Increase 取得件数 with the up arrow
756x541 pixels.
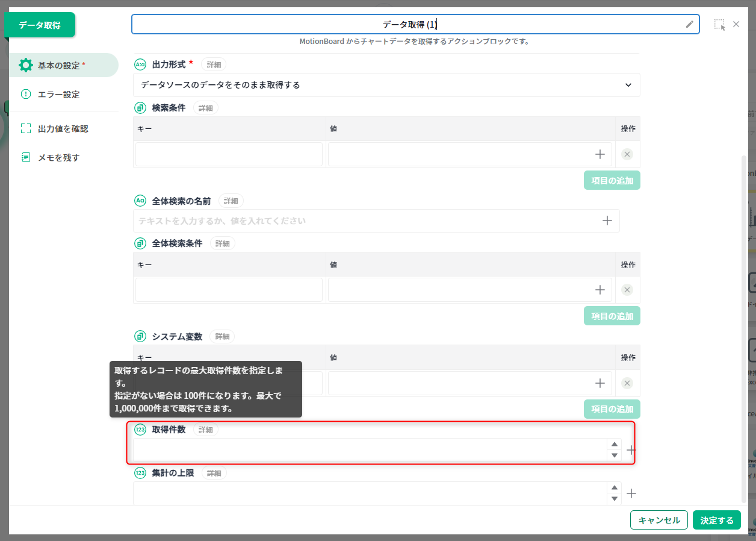point(615,444)
